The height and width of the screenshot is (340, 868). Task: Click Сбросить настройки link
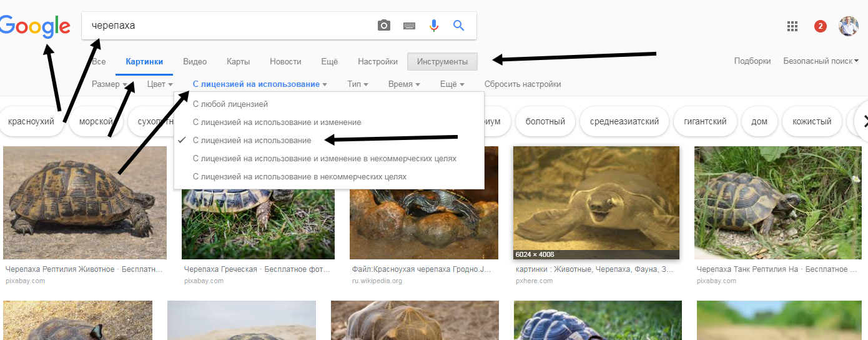(523, 84)
